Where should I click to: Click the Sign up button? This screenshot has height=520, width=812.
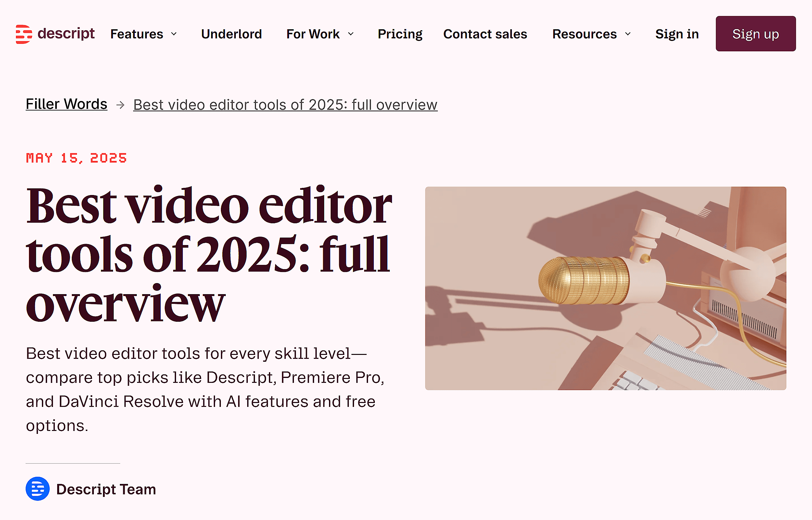(756, 34)
